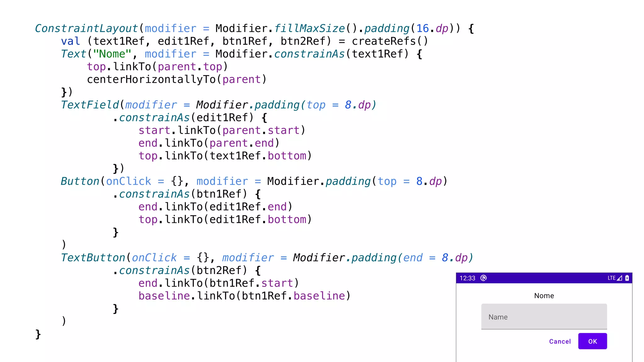Click the TextField composable name in code

click(x=90, y=105)
